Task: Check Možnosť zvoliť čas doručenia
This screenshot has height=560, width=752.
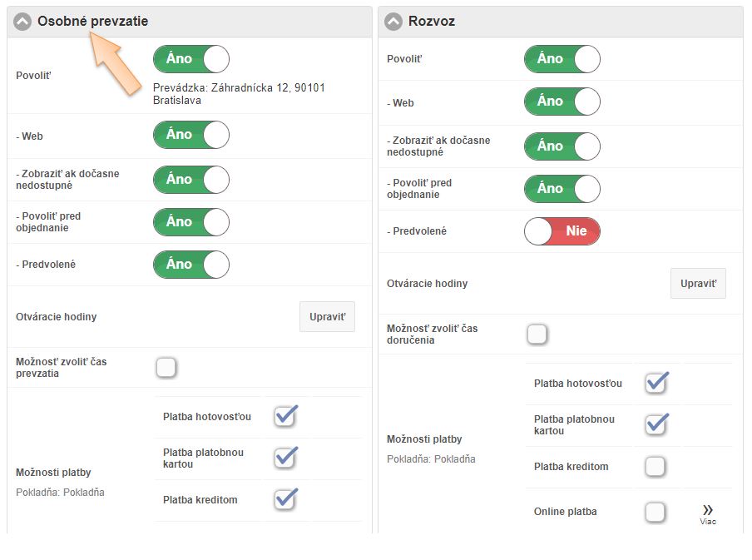Action: coord(537,335)
